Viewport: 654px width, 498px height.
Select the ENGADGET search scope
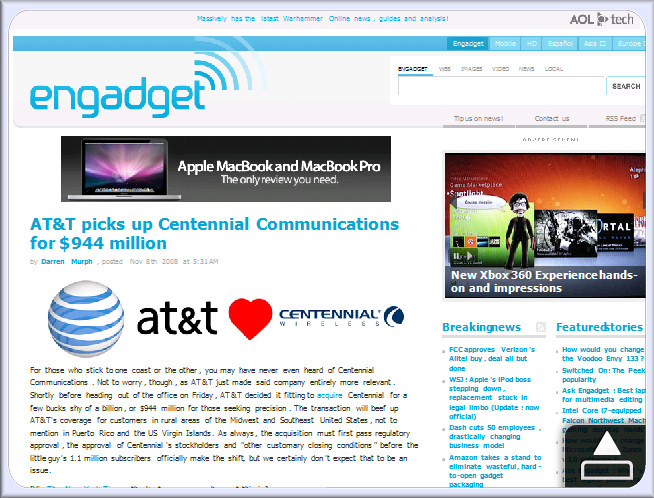413,69
